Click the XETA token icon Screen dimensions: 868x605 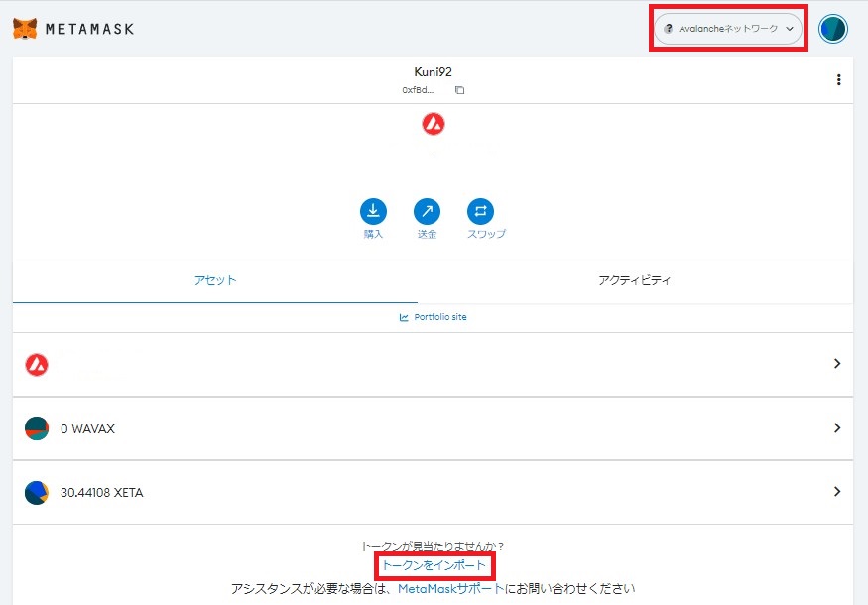pyautogui.click(x=37, y=493)
